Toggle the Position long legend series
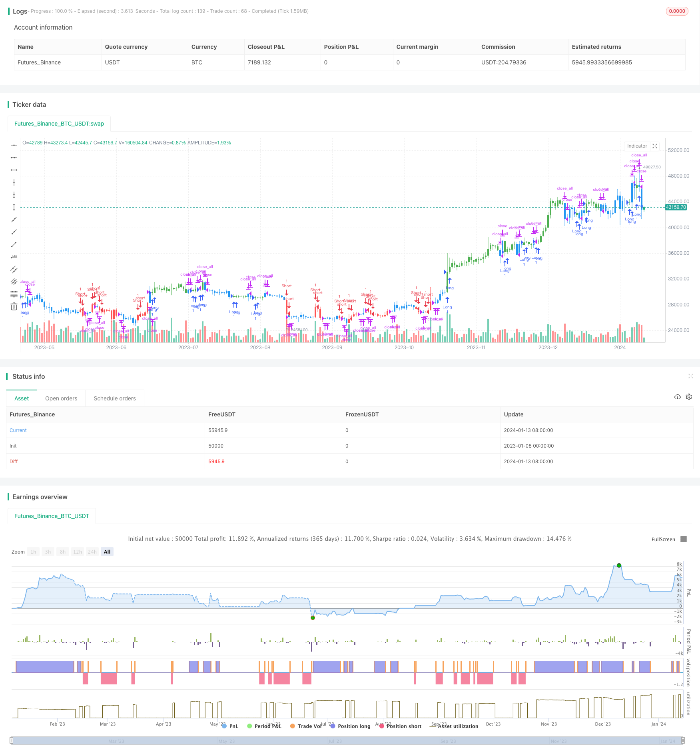700x756 pixels. point(351,726)
